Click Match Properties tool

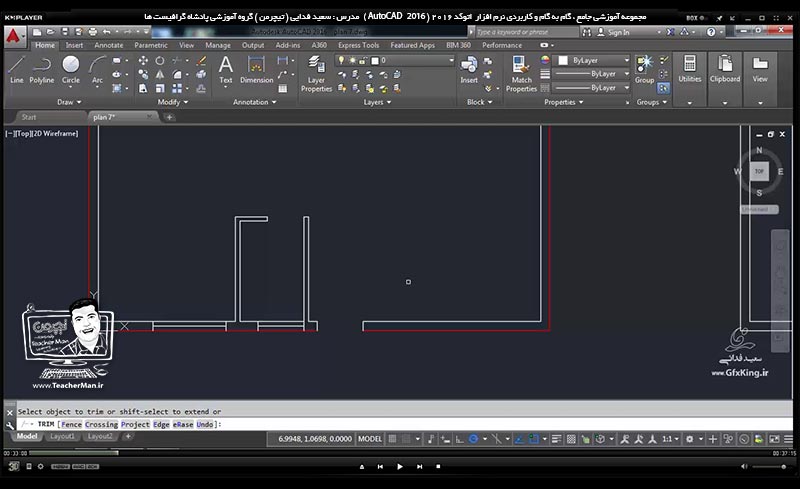coord(521,74)
